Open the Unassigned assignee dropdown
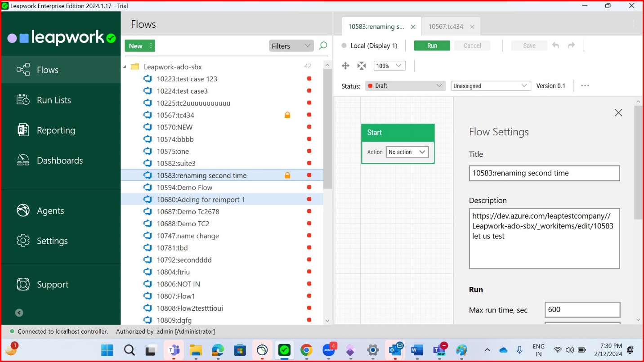Image resolution: width=644 pixels, height=362 pixels. 490,85
